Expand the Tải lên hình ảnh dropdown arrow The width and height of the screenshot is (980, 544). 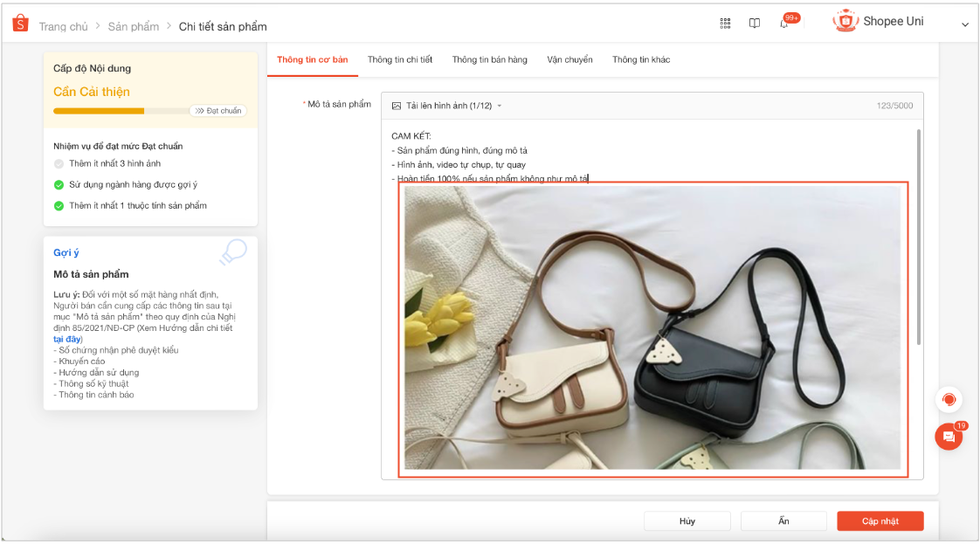pos(500,104)
